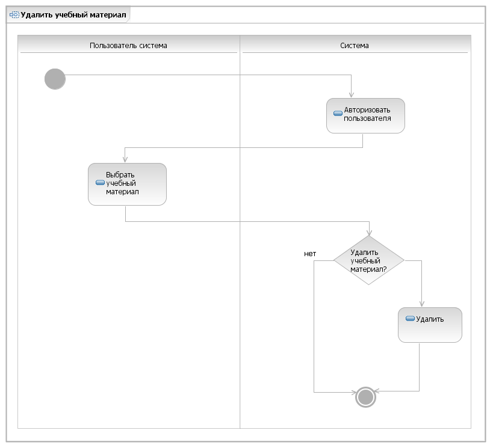Click the 'нет' guard label
The image size is (493, 448).
pos(310,254)
